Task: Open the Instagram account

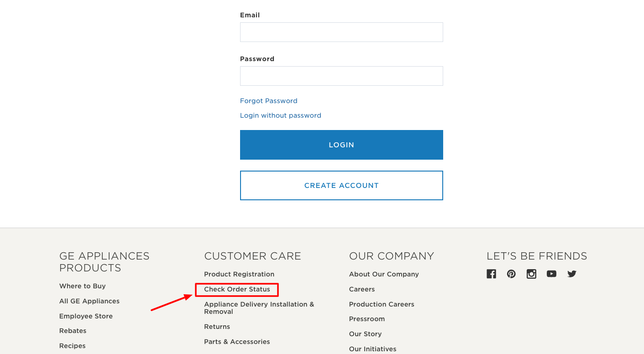Action: 531,274
